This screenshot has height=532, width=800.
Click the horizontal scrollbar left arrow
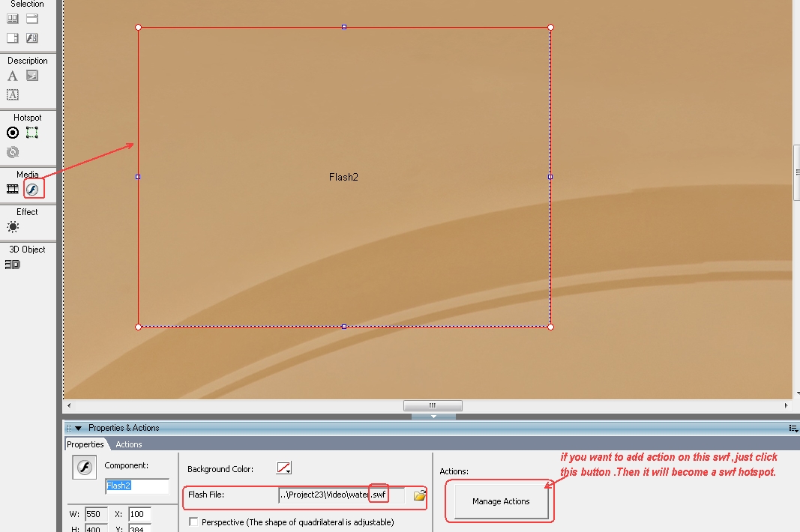(69, 405)
